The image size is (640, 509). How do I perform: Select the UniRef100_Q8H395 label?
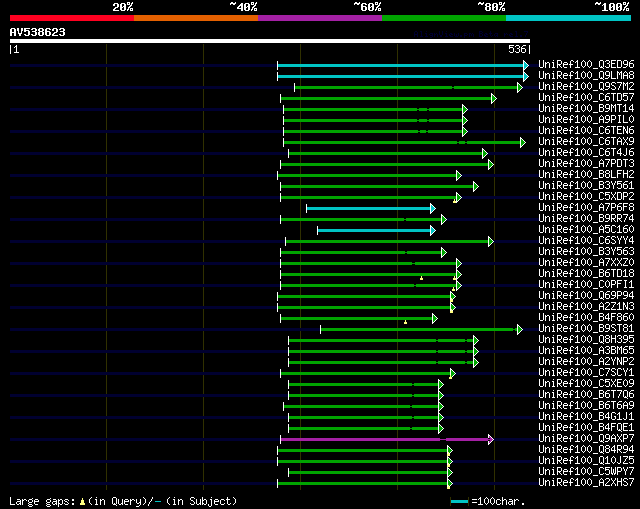point(586,340)
